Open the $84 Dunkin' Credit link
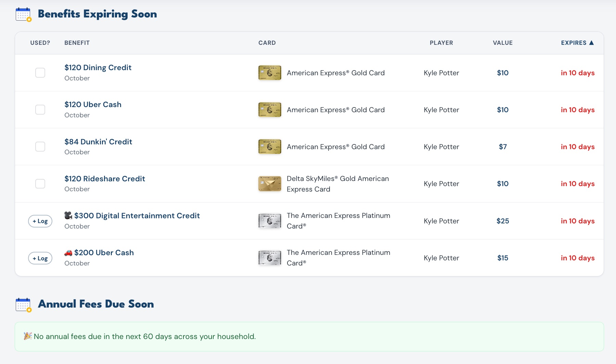616x364 pixels. point(98,142)
